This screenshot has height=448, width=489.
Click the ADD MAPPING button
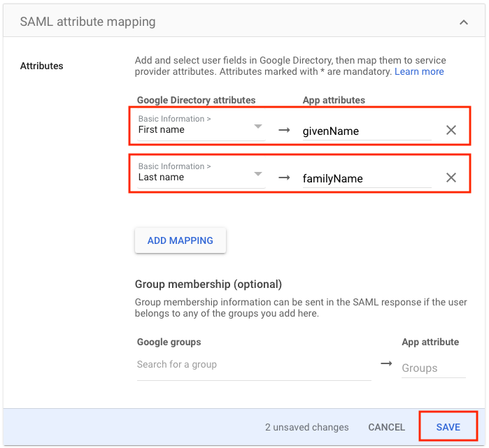pos(180,240)
